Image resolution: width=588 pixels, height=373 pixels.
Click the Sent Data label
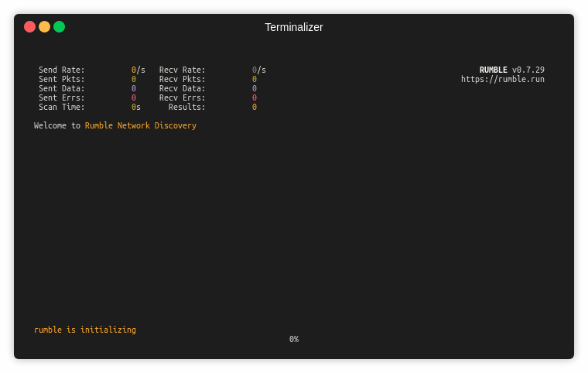click(62, 88)
